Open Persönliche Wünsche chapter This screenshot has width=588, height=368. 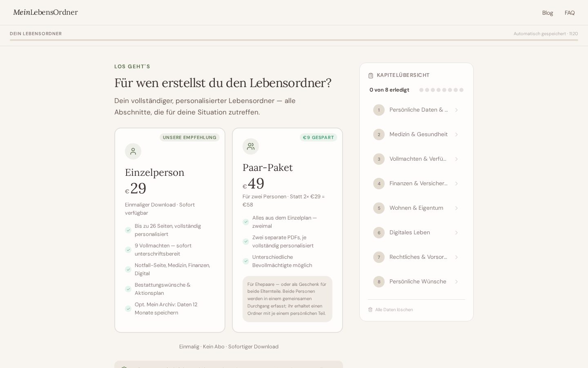click(416, 282)
